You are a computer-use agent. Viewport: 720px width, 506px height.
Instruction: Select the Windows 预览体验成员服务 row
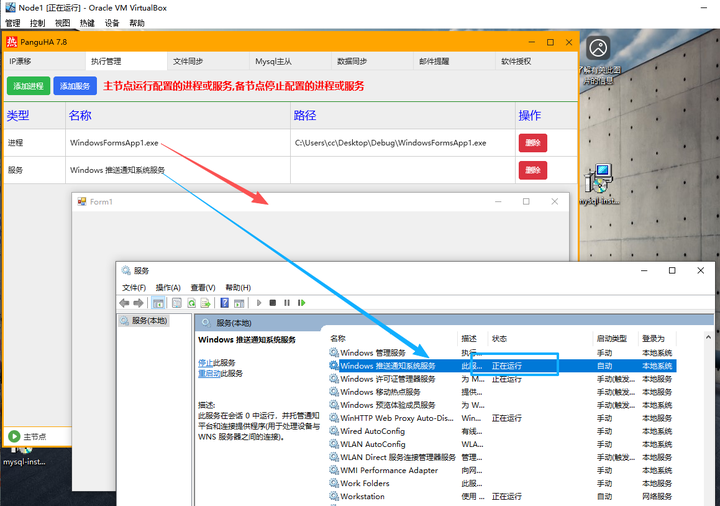coord(502,405)
